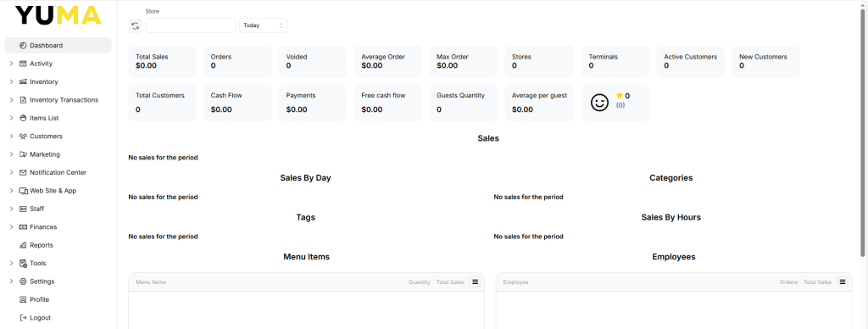Open the Marketing menu label
The image size is (868, 329).
point(45,154)
